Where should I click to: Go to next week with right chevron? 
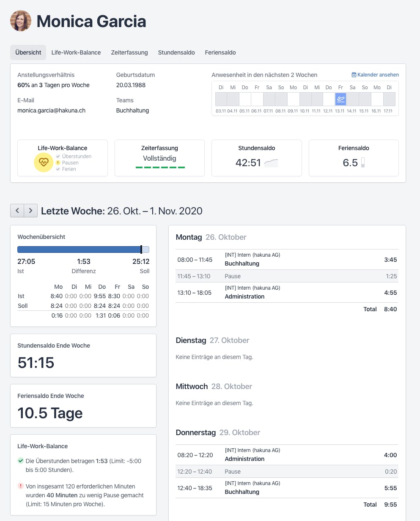(x=30, y=211)
